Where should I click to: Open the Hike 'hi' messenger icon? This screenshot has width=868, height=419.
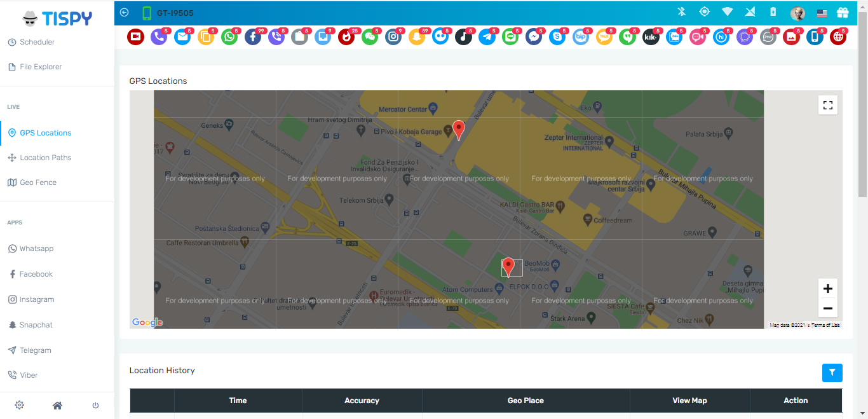pos(721,37)
